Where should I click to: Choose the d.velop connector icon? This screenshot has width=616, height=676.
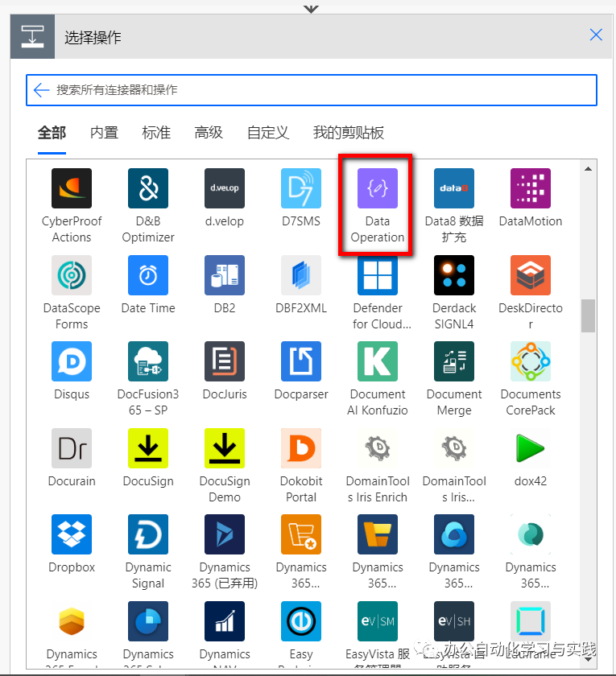coord(225,188)
